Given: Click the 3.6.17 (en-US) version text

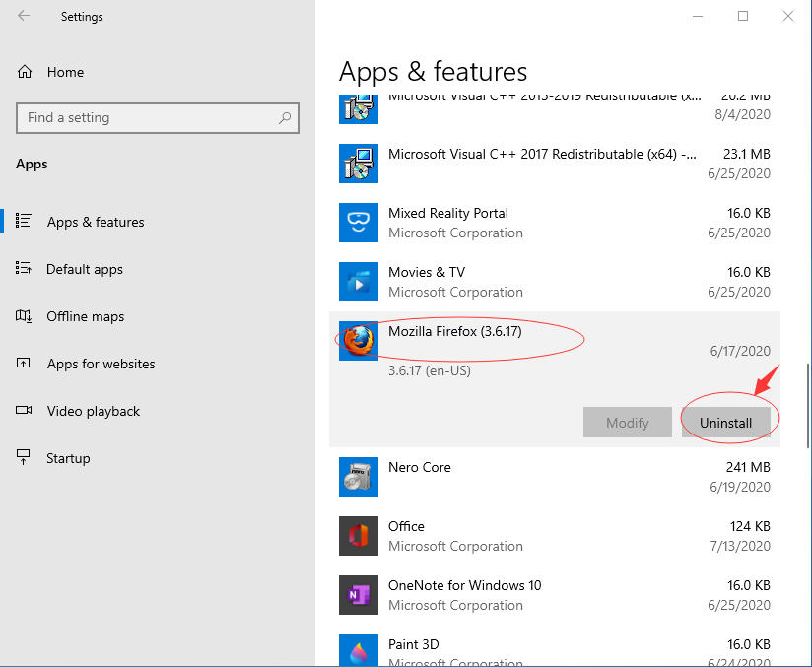Looking at the screenshot, I should [x=430, y=370].
